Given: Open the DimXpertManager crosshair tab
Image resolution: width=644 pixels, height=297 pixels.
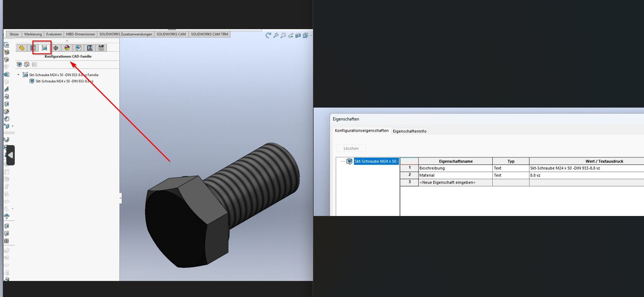Looking at the screenshot, I should pyautogui.click(x=56, y=48).
